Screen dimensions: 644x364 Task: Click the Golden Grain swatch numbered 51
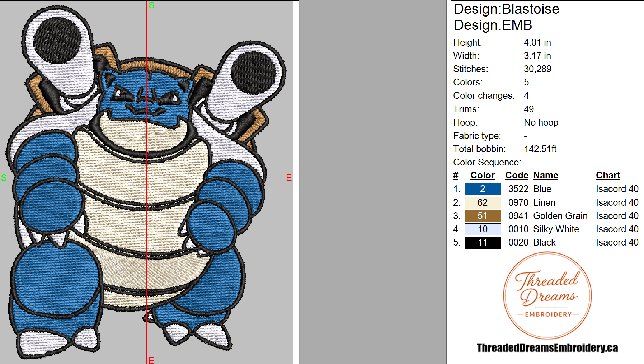click(483, 216)
